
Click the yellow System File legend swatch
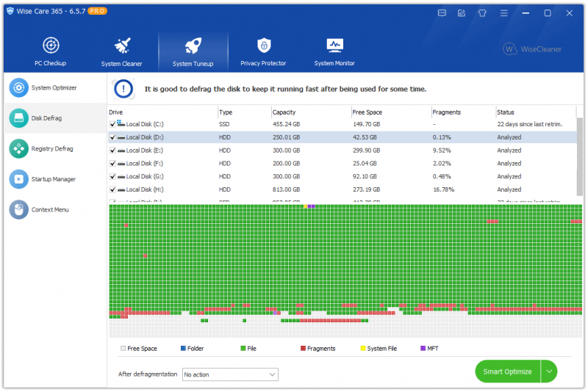[363, 349]
